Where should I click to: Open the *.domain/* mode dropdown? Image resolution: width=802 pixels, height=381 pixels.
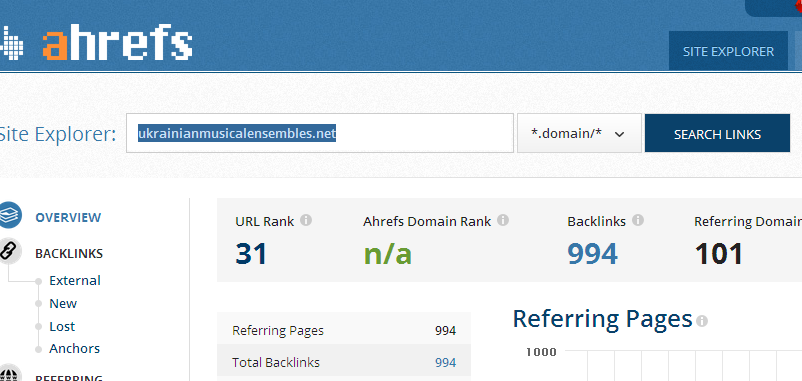(x=579, y=133)
